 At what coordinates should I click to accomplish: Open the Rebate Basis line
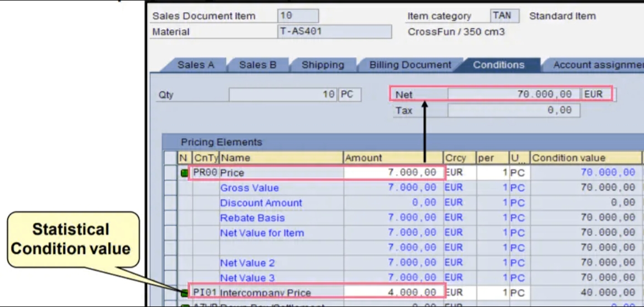coord(252,218)
